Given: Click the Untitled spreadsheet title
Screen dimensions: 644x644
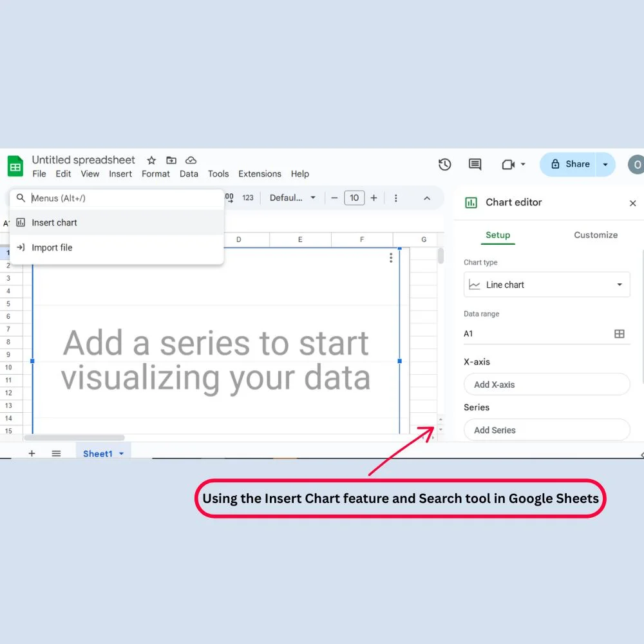Looking at the screenshot, I should (83, 160).
